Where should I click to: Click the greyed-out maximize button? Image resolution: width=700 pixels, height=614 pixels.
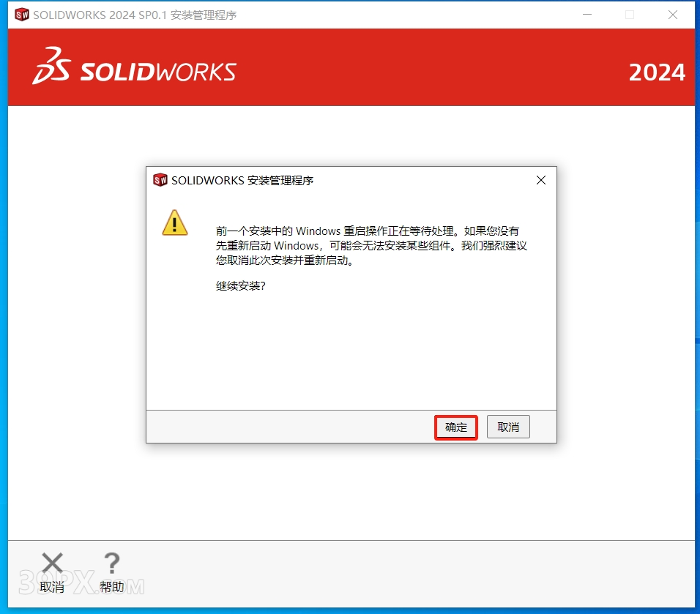coord(630,15)
